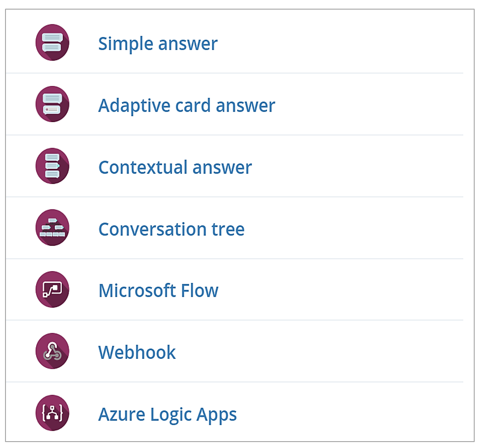Pick the Azure Logic Apps list row

point(235,412)
